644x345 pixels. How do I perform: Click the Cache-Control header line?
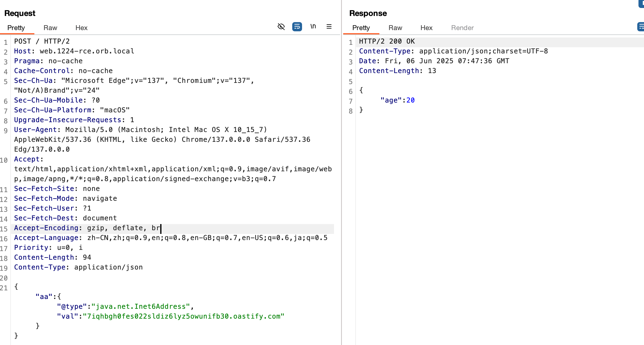point(64,71)
